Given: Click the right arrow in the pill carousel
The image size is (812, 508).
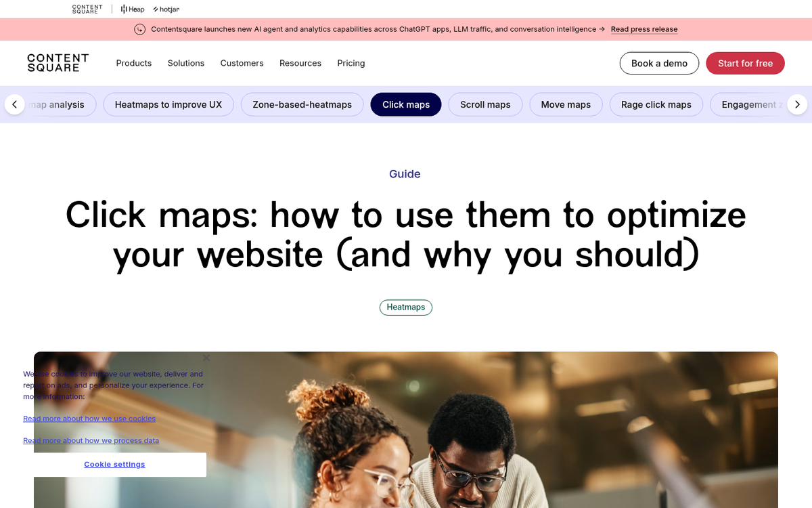Looking at the screenshot, I should click(x=797, y=104).
